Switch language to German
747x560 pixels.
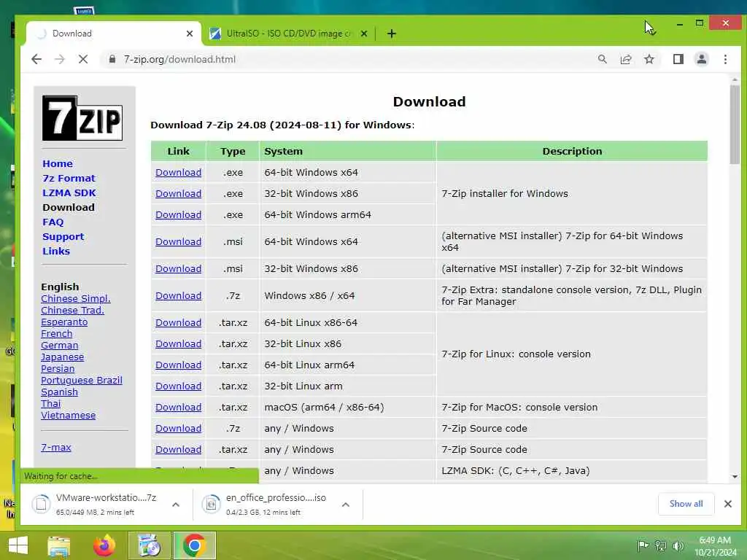[x=60, y=345]
